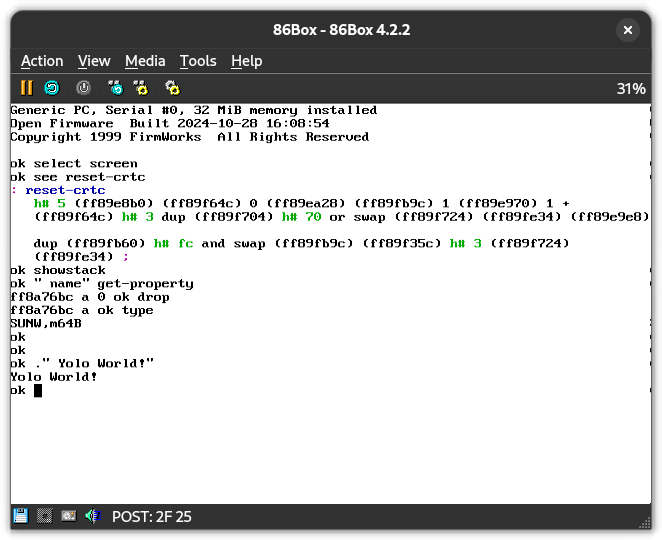
Task: Click the terminal cursor after last ok
Action: (x=38, y=391)
